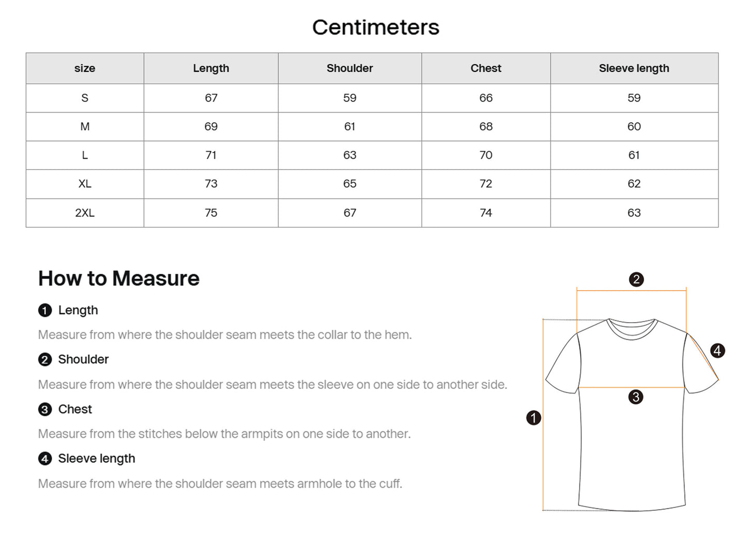The width and height of the screenshot is (747, 560).
Task: Click the number 1 bullet beside Length heading
Action: pos(45,310)
